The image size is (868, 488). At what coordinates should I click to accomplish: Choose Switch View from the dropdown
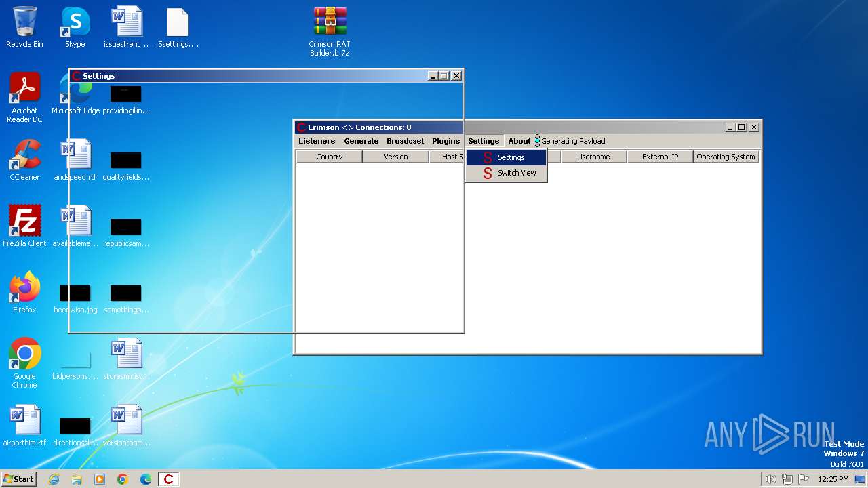click(x=506, y=173)
